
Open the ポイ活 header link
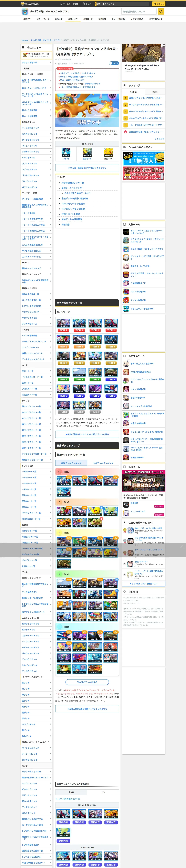[87, 4]
